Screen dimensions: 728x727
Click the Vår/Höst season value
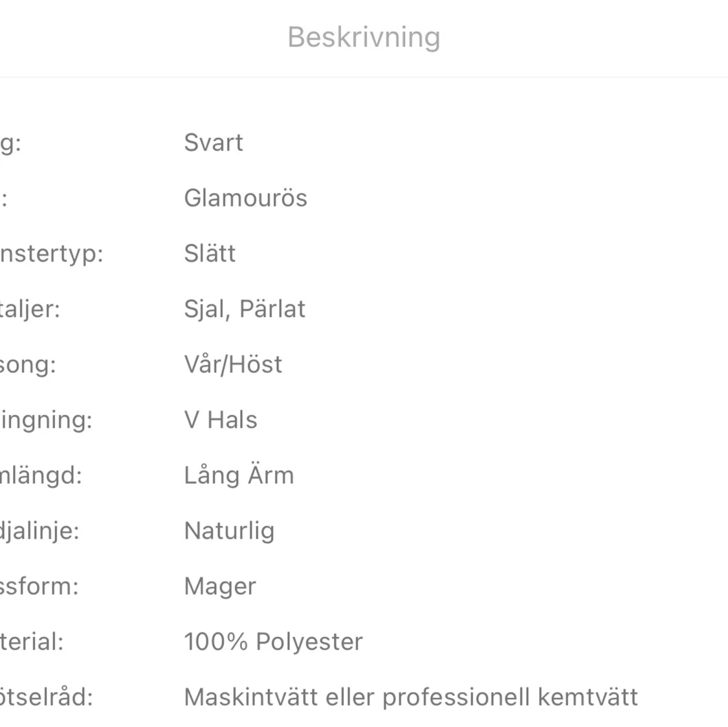(x=233, y=364)
